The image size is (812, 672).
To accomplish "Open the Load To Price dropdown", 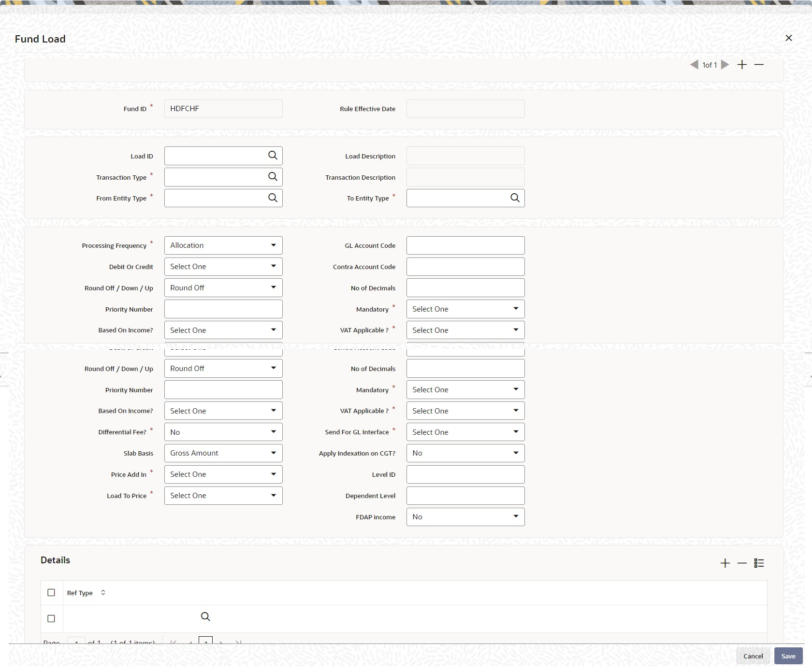I will click(223, 496).
